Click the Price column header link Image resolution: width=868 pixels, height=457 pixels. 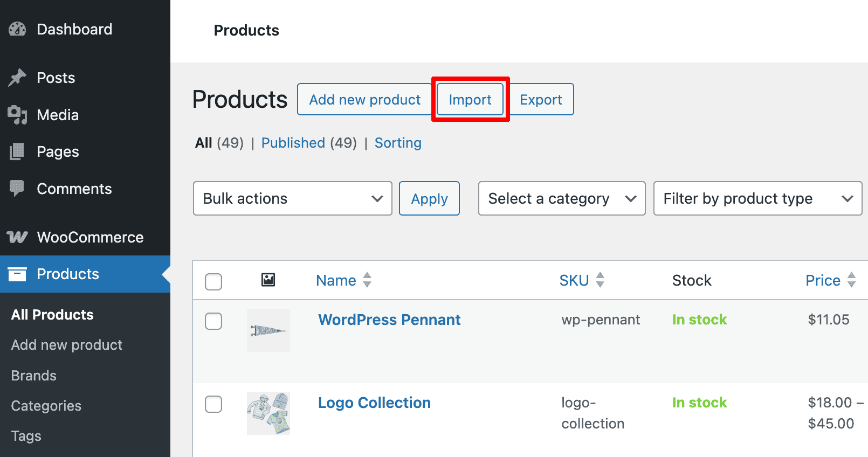[823, 280]
